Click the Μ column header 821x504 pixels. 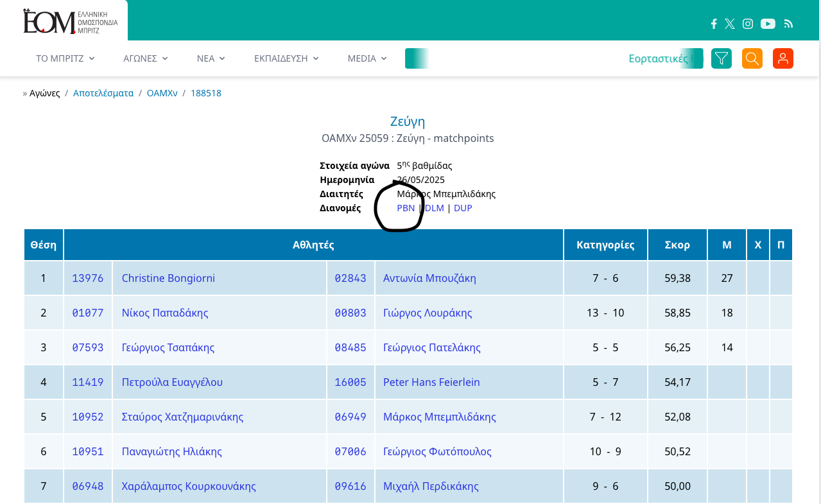point(727,245)
